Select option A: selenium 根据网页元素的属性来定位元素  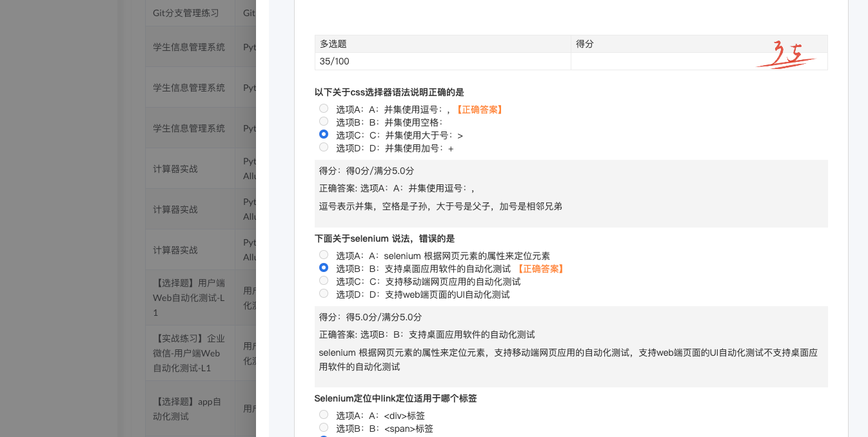click(324, 255)
